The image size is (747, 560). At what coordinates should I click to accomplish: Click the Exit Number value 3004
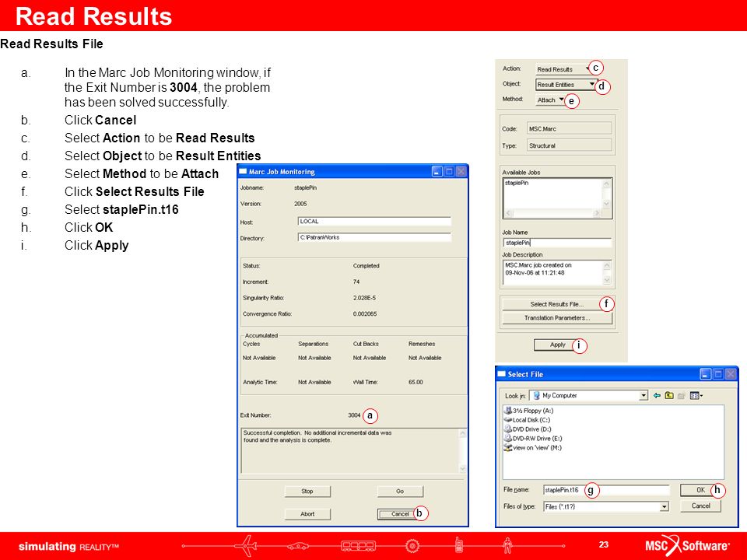click(x=354, y=415)
